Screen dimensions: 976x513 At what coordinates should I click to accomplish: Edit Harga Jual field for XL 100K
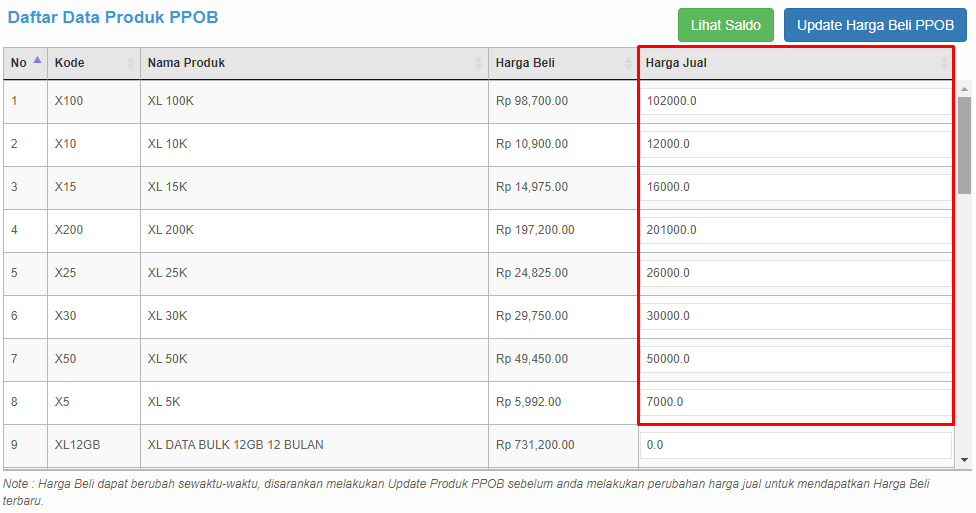pos(796,101)
